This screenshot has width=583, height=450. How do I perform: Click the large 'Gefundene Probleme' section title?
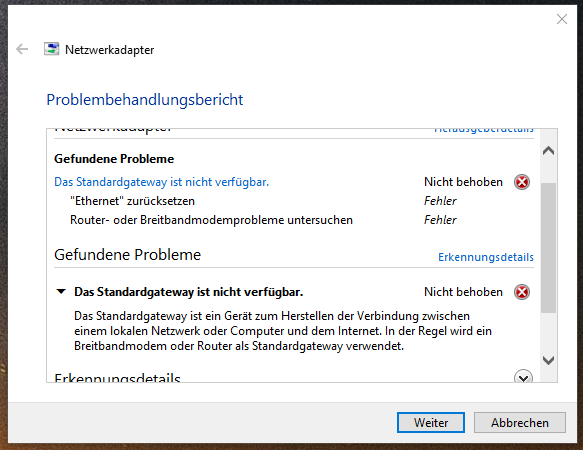pyautogui.click(x=128, y=255)
